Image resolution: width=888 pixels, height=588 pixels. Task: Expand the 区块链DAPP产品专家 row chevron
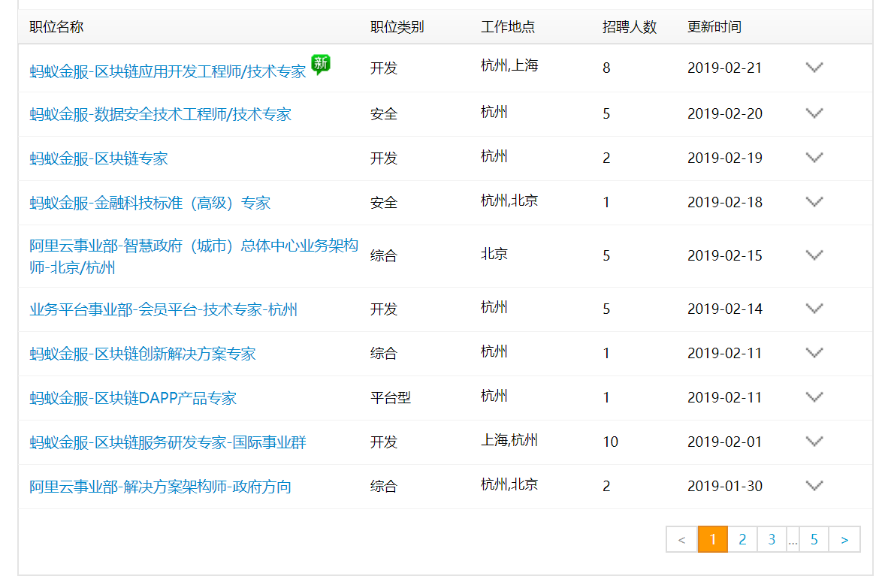tap(814, 397)
